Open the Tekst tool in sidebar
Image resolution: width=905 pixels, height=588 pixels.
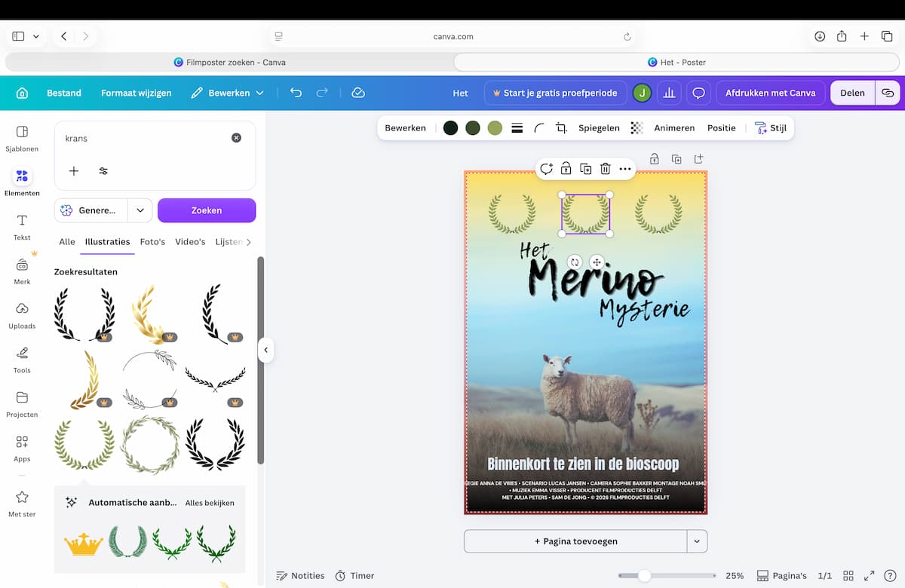coord(22,227)
